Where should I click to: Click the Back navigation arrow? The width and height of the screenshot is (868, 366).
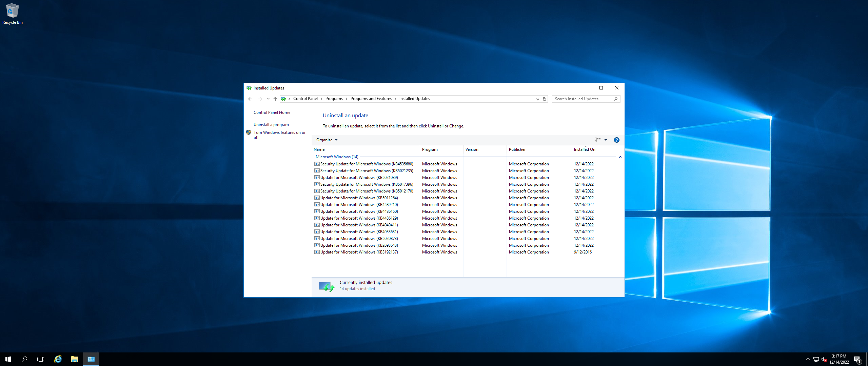tap(250, 99)
